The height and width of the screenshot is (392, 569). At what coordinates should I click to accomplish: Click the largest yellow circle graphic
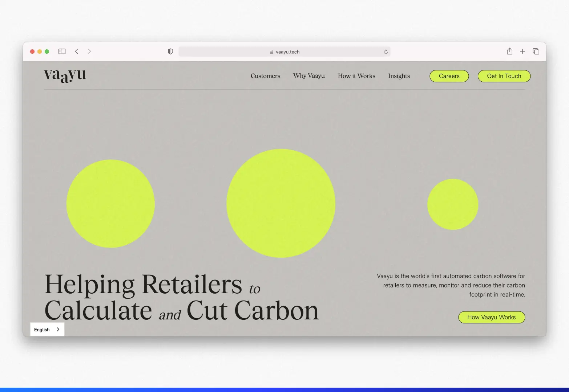click(x=281, y=203)
